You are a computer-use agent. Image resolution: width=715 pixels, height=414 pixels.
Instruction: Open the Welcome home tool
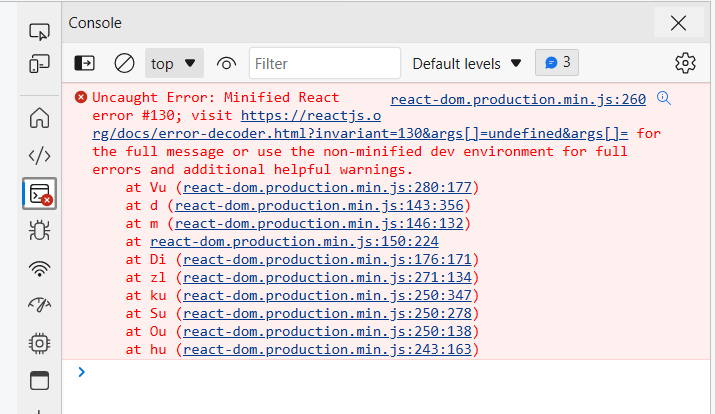pos(40,118)
